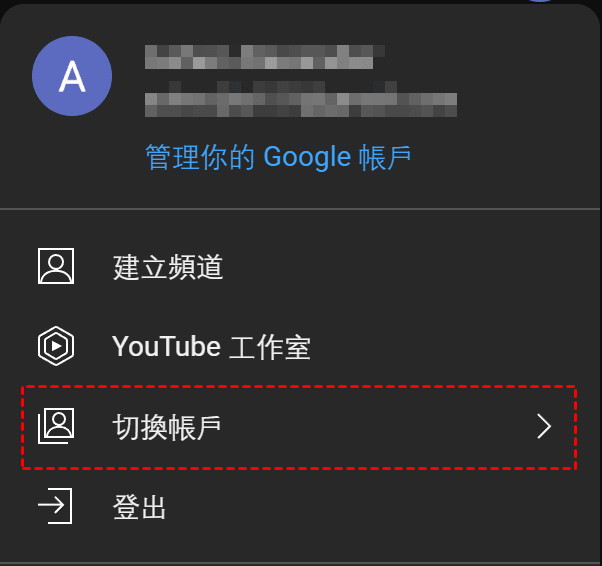Screen dimensions: 602x566
Task: Select the 建立頻道 menu entry
Action: (x=301, y=266)
